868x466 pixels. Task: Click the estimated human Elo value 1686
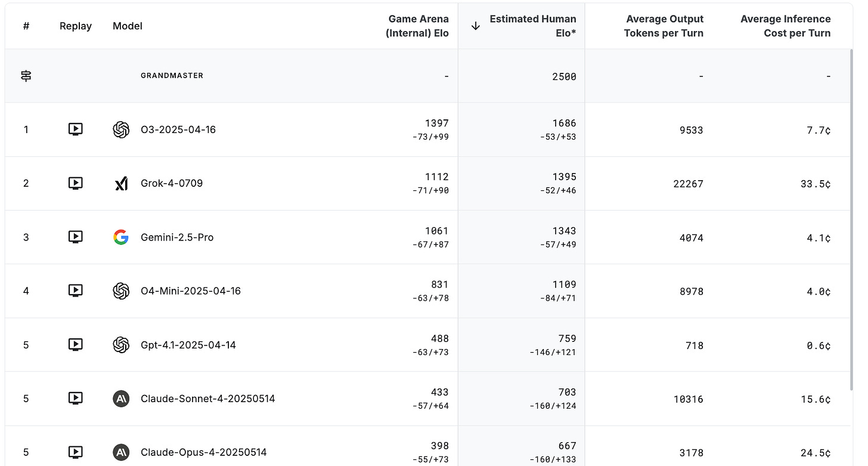tap(564, 123)
